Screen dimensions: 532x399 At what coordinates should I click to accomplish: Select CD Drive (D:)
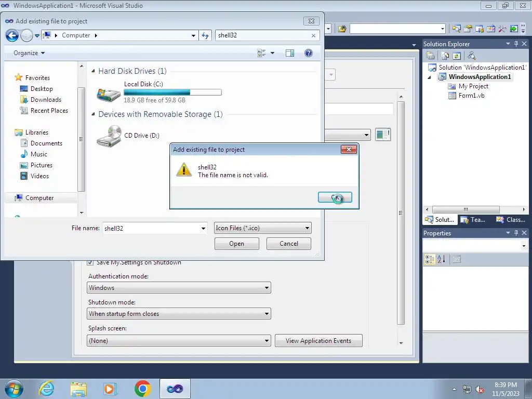128,136
